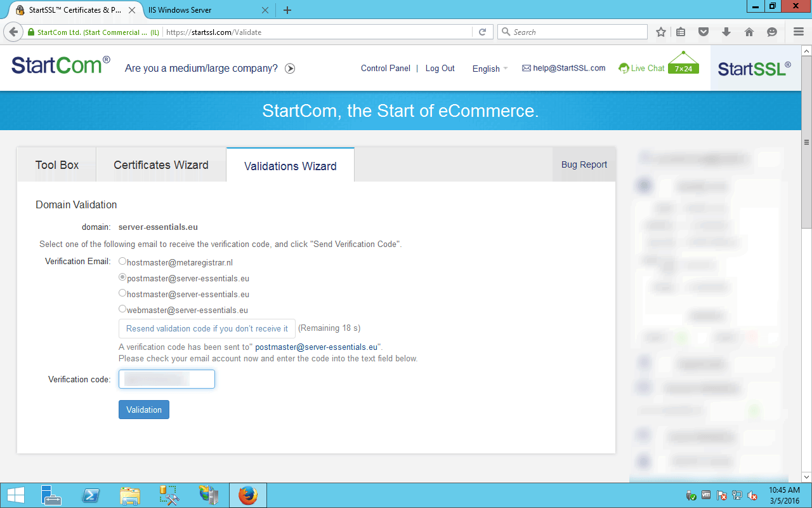Viewport: 812px width, 508px height.
Task: Open PowerShell from the taskbar
Action: click(90, 495)
